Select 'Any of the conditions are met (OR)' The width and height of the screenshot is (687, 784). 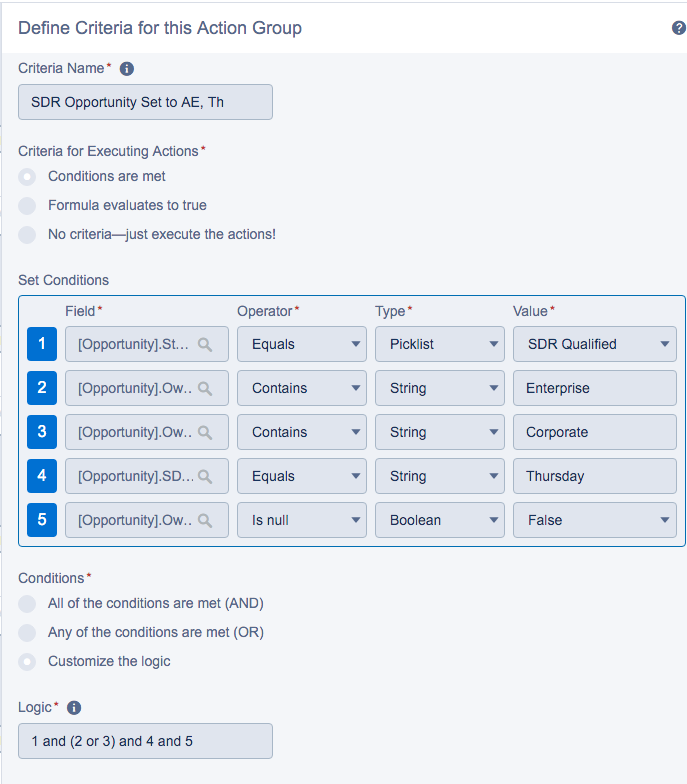(28, 632)
